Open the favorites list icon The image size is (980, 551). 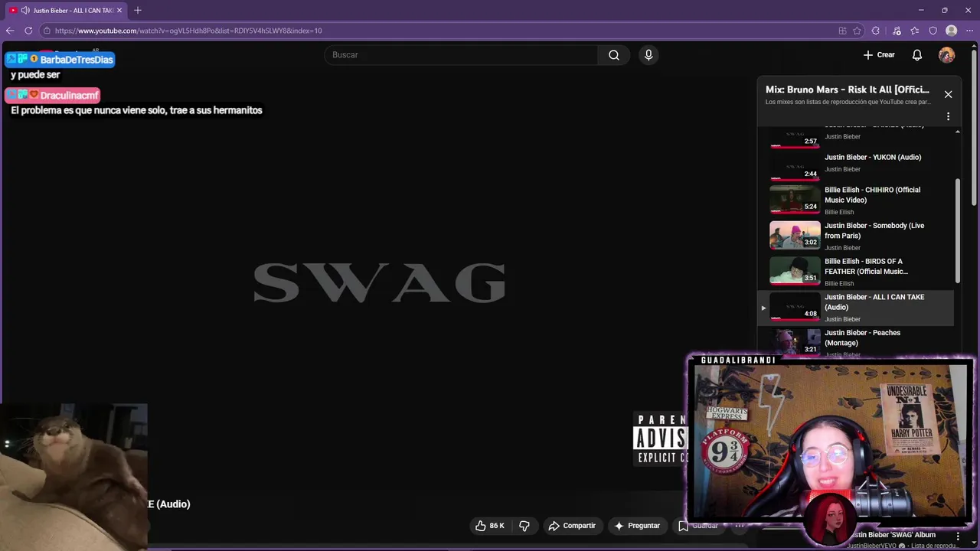tap(915, 31)
